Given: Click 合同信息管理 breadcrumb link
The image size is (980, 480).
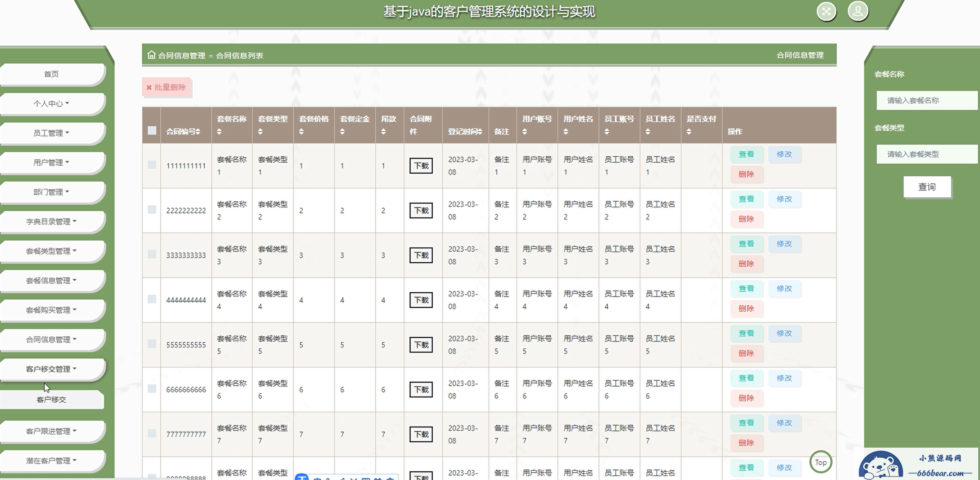Looking at the screenshot, I should point(181,56).
